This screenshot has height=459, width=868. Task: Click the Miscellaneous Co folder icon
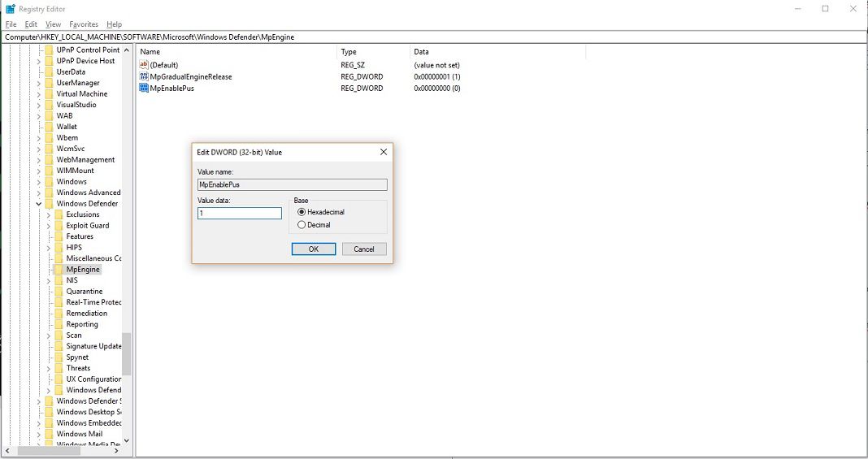tap(59, 258)
